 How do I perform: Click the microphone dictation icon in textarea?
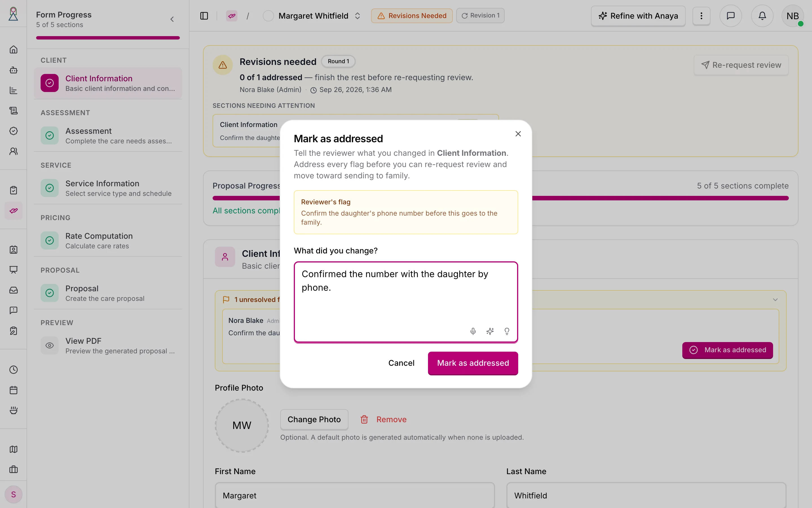[473, 331]
